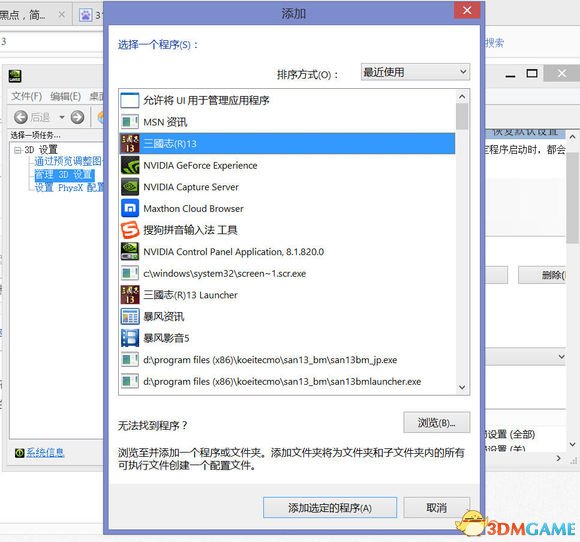580x542 pixels.
Task: Click the program list scroll-down arrow
Action: (x=462, y=387)
